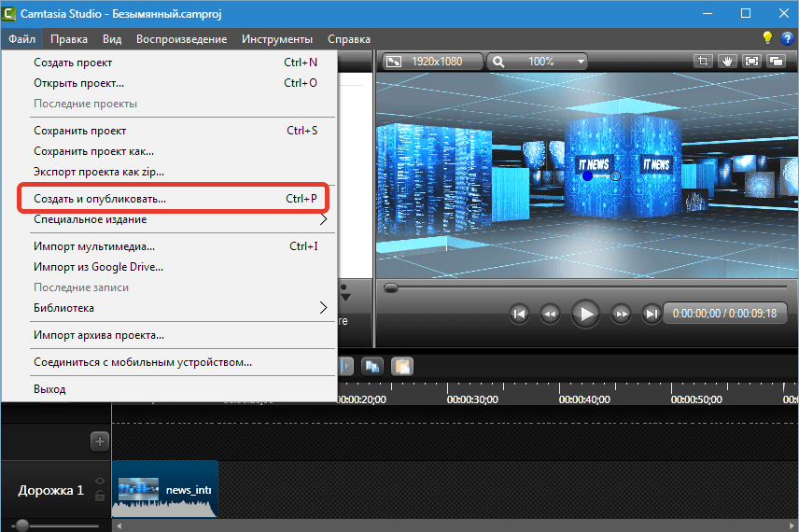Viewport: 799px width, 532px height.
Task: Jump to previous clip
Action: (519, 314)
